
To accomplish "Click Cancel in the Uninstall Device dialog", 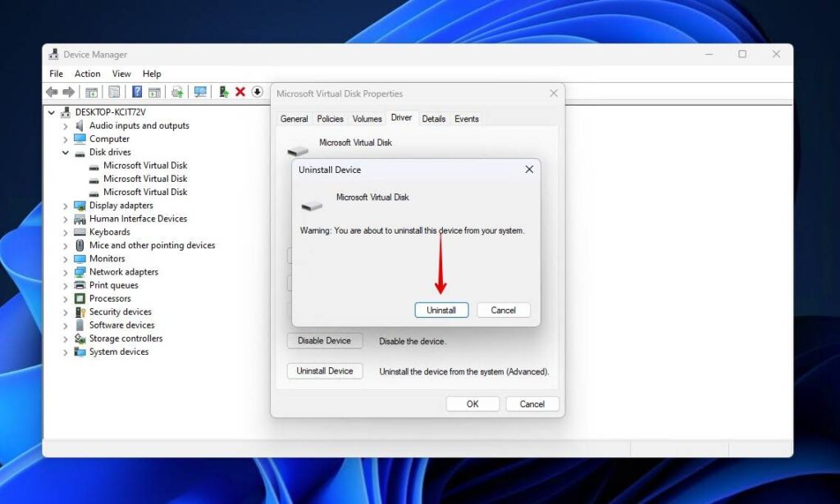I will point(503,310).
